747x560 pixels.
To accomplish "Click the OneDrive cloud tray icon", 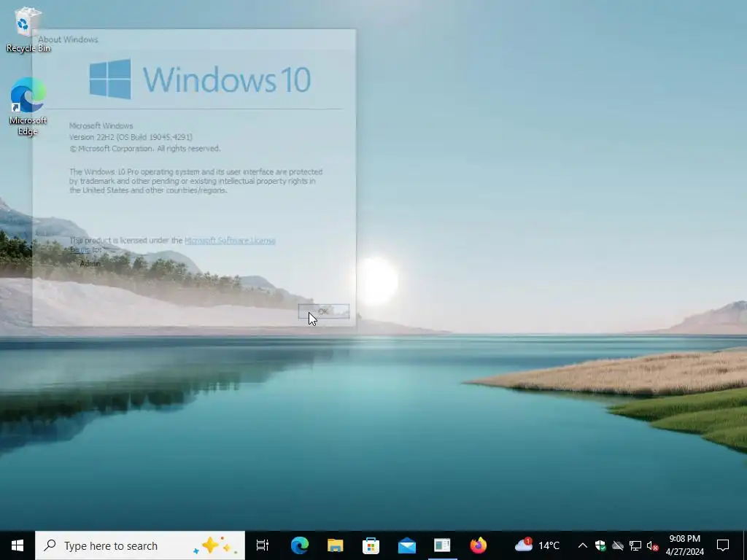I will [x=618, y=545].
